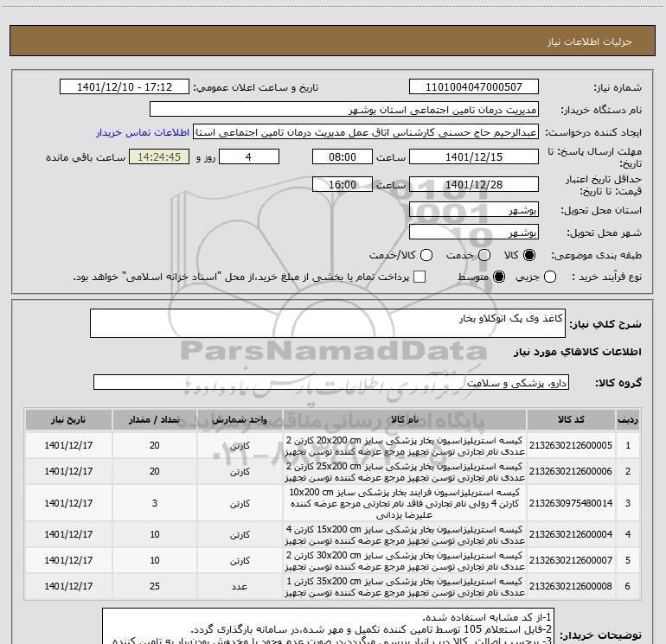
Task: Click the تاریخ نیاز column header
Action: pos(68,420)
